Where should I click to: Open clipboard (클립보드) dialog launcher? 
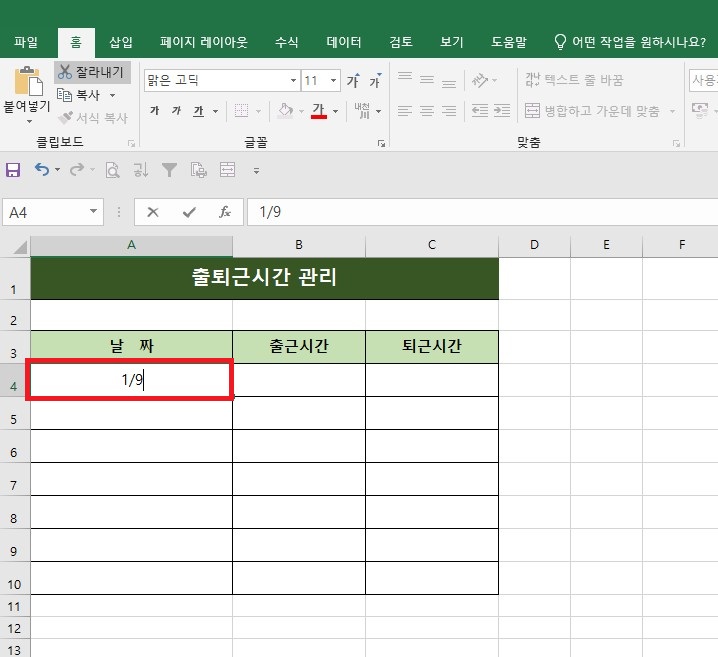pos(131,144)
